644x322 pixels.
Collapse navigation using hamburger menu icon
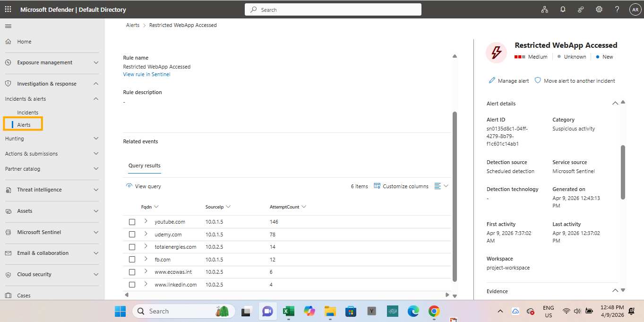tap(8, 26)
